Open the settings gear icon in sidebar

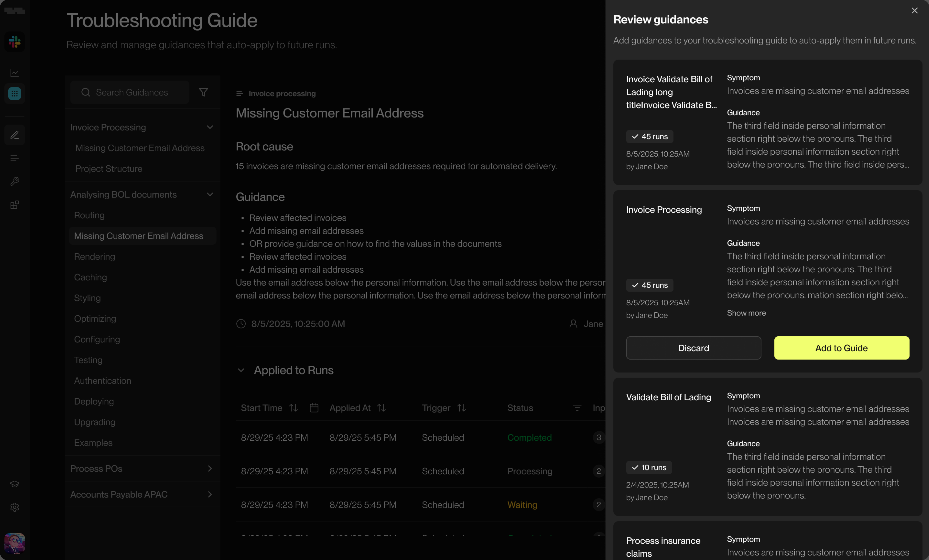(x=15, y=507)
